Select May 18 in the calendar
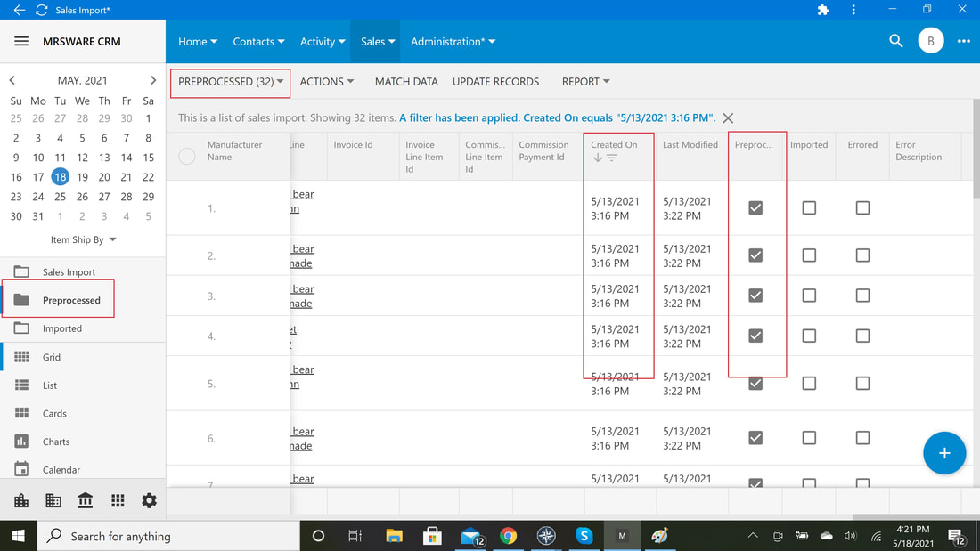This screenshot has width=980, height=551. click(60, 177)
